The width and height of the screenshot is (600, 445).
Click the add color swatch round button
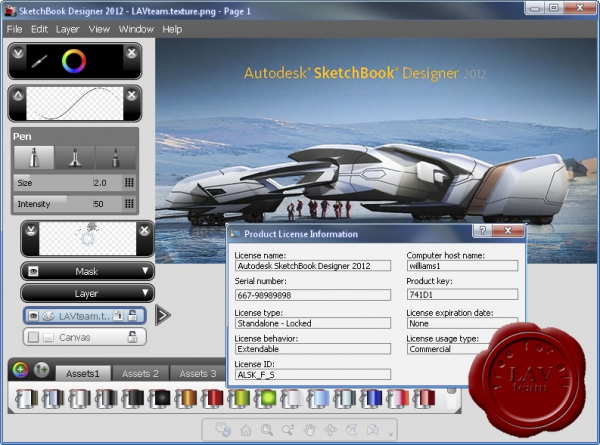pos(20,370)
